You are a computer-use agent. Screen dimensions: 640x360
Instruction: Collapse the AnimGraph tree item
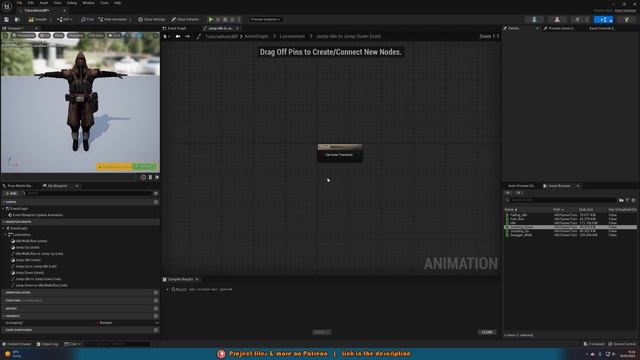coord(4,228)
